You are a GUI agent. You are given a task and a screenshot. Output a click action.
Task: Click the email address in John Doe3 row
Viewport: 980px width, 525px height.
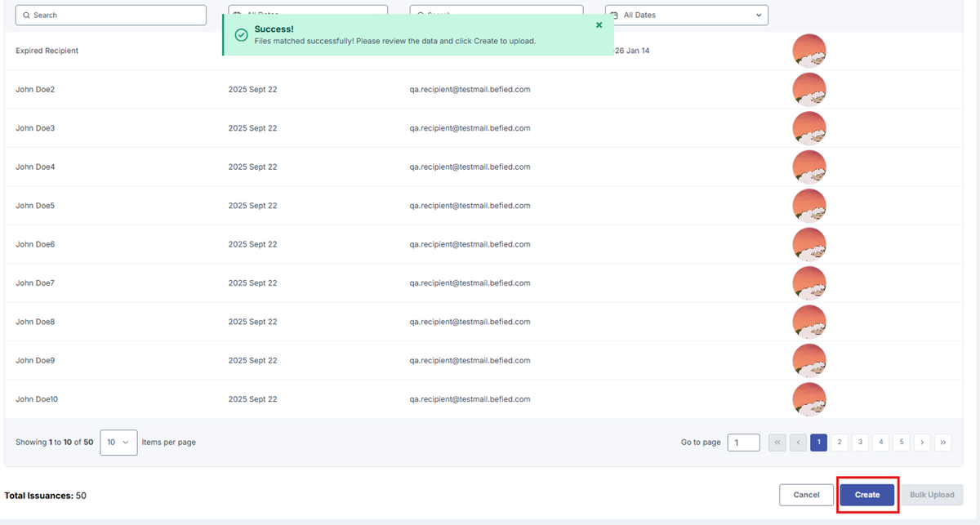click(x=470, y=128)
